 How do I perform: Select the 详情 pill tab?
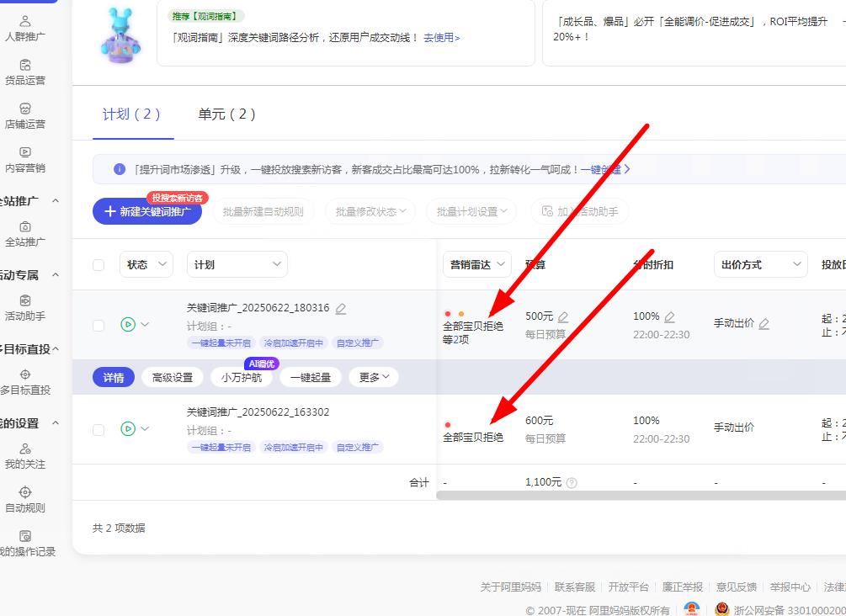coord(114,377)
